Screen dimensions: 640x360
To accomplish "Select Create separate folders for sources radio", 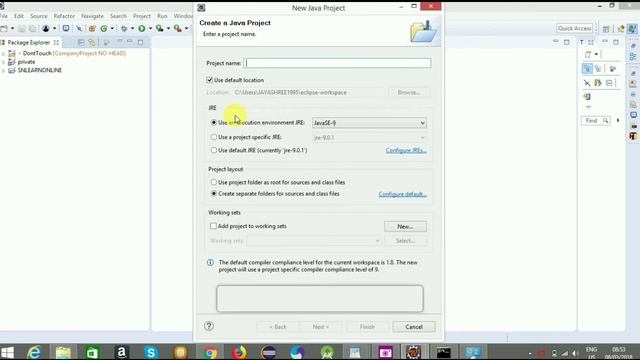I will 214,193.
